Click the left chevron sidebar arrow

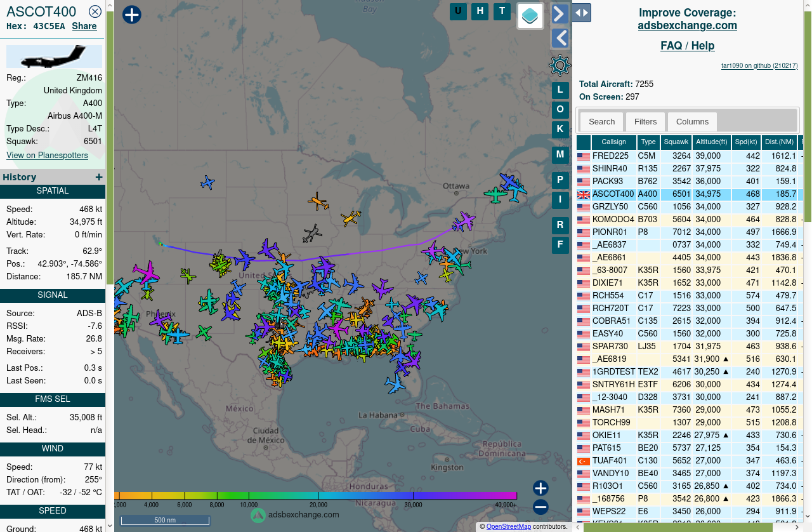560,38
